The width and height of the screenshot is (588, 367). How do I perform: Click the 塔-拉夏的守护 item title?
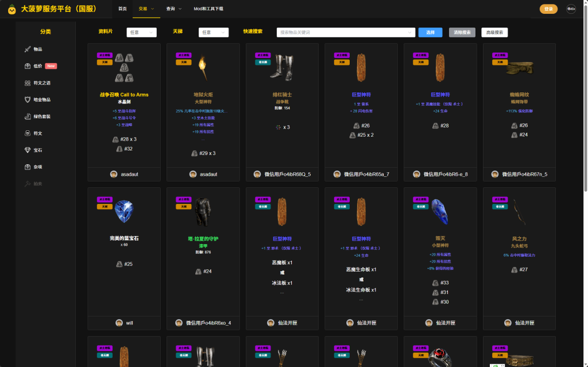[203, 239]
